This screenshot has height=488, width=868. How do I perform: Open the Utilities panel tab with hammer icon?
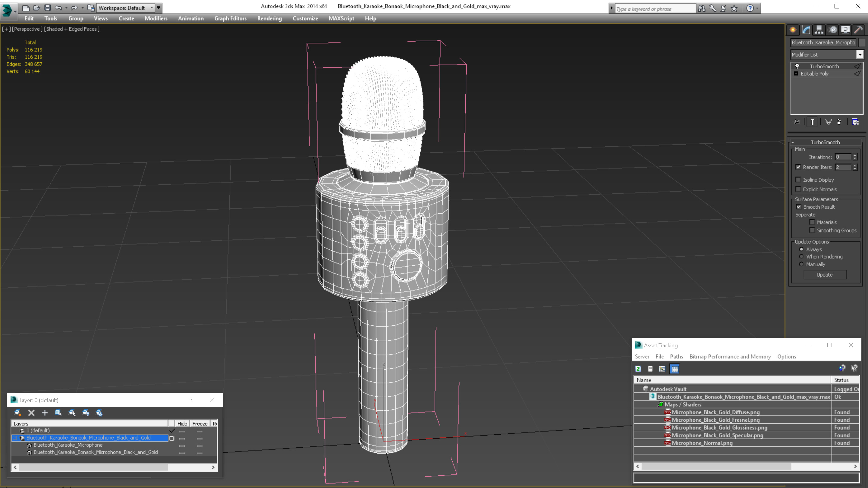pos(859,30)
